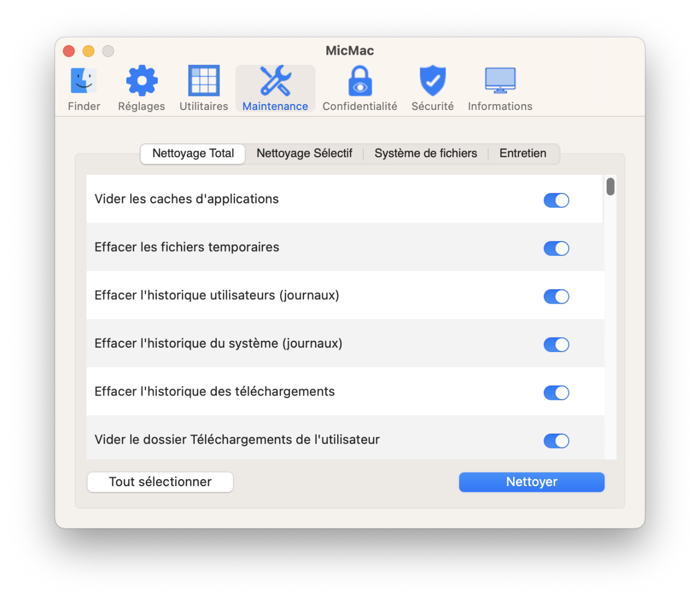This screenshot has width=700, height=601.
Task: Select the Utilitaires grid icon
Action: coord(203,82)
